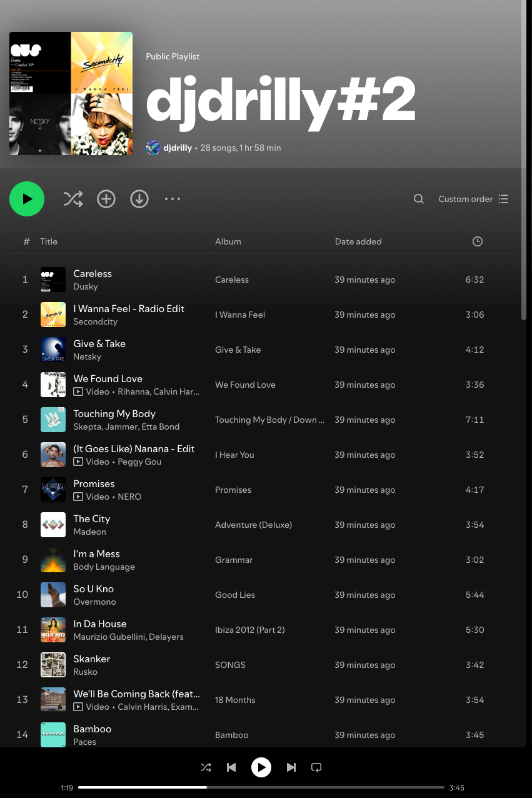532x798 pixels.
Task: Skip to next track in player bar
Action: (291, 767)
